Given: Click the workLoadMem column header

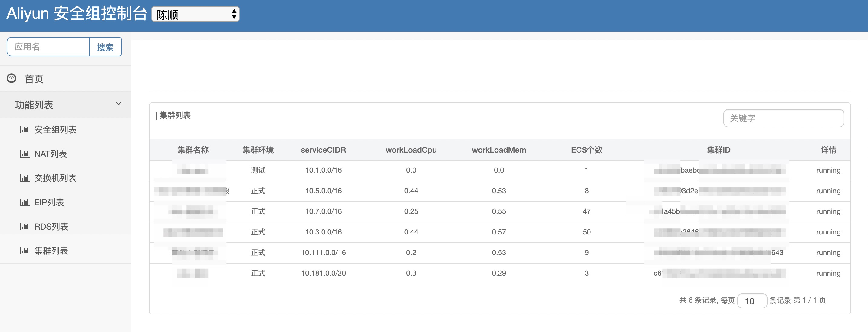Looking at the screenshot, I should click(499, 150).
